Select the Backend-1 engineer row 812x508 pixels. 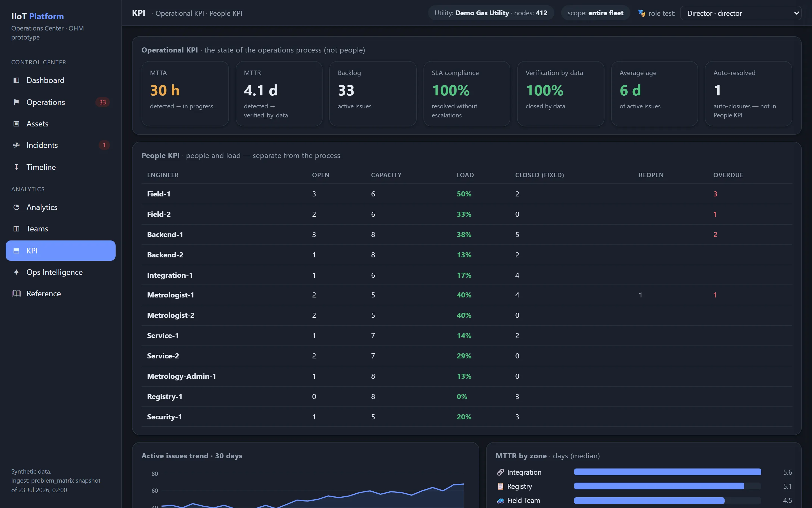coord(467,235)
